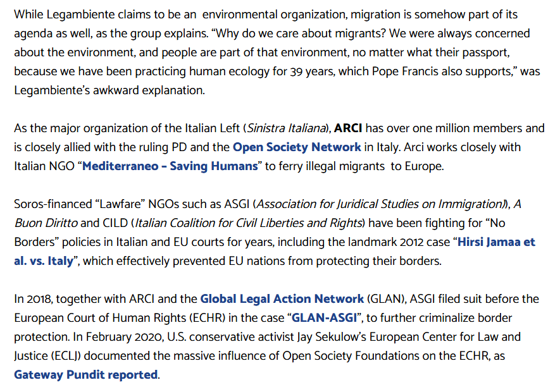Click the words Open Society Foundations on the ECHR
This screenshot has width=548, height=392.
click(385, 355)
